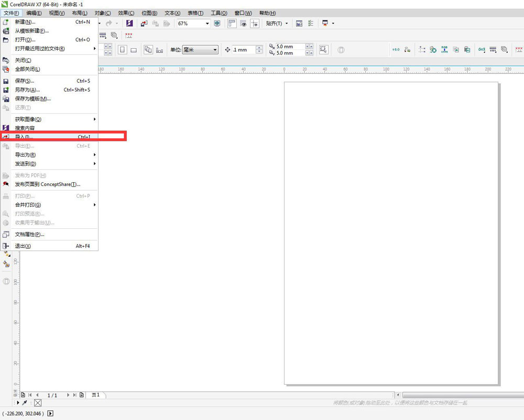524x420 pixels.
Task: Click the eyedropper icon beside document palette
Action: click(x=24, y=403)
